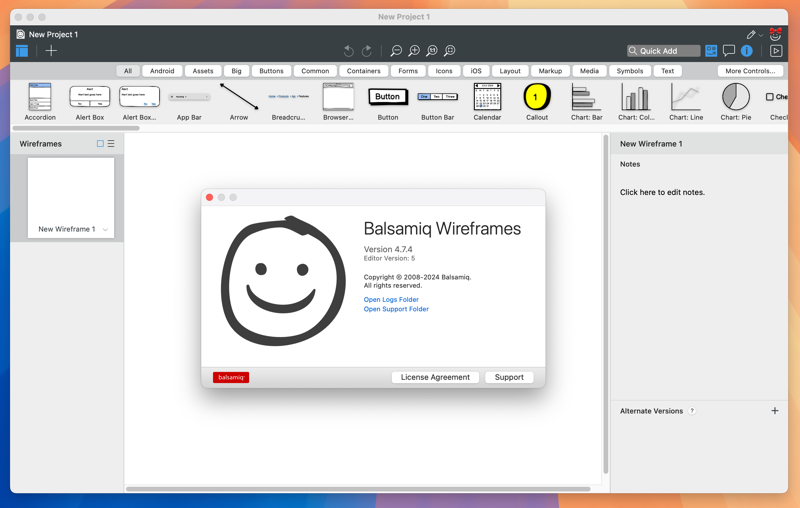Screen dimensions: 800x508
Task: Select the Big category tab
Action: click(236, 71)
